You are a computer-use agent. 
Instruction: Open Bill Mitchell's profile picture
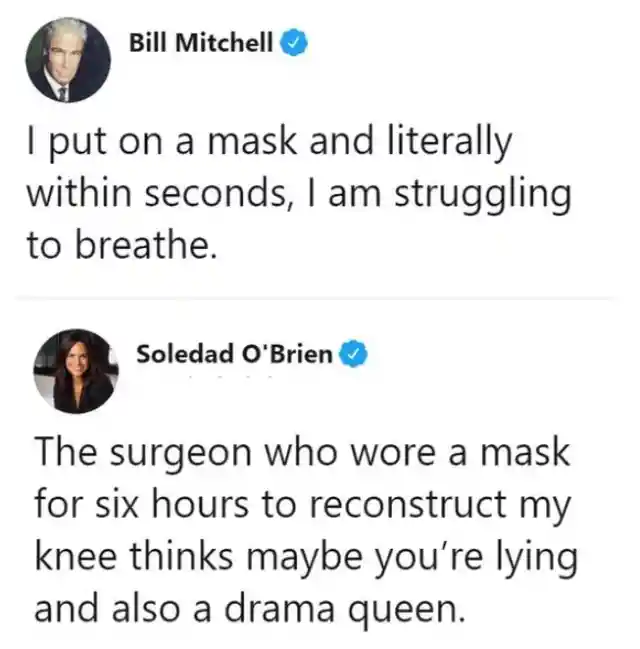(x=68, y=60)
